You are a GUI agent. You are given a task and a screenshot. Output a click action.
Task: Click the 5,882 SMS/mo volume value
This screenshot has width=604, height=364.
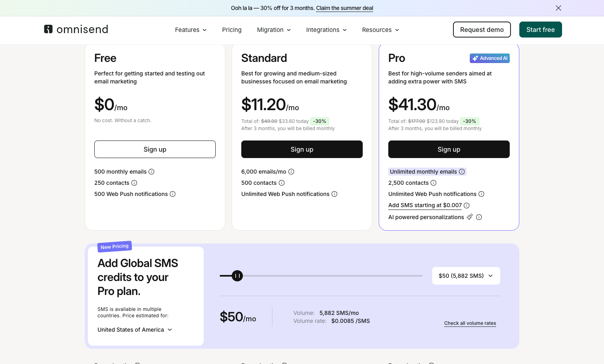[x=339, y=313]
